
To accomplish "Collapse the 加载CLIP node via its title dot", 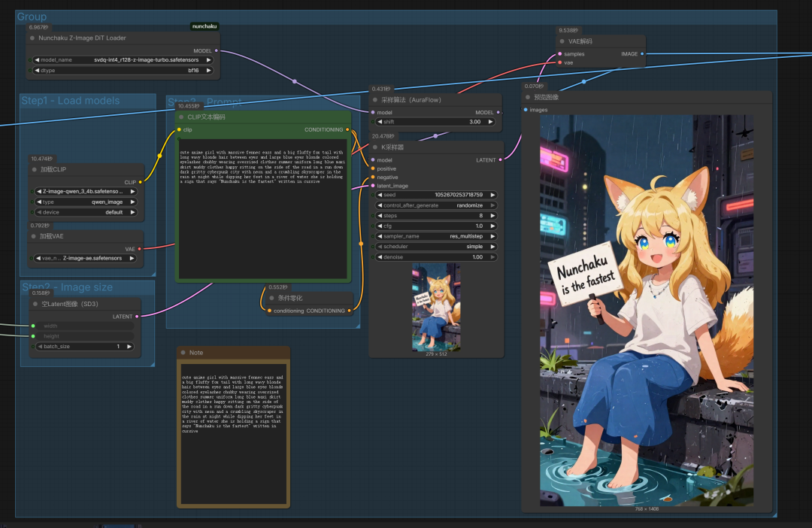I will click(34, 169).
